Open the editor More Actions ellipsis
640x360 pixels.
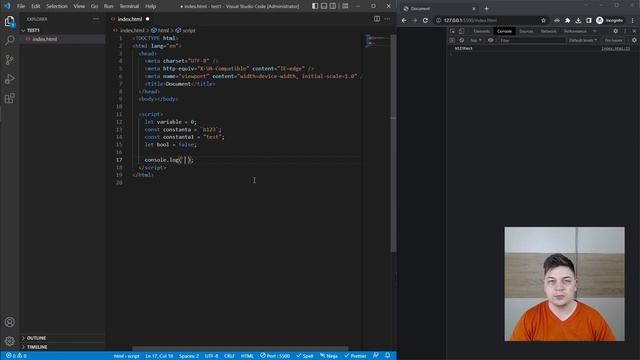387,19
